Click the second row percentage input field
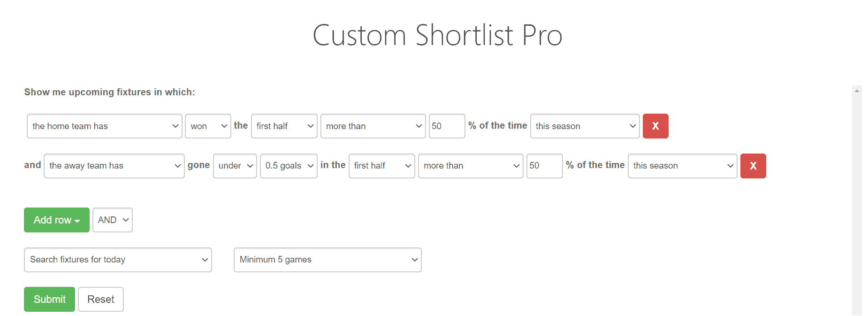 click(x=544, y=166)
